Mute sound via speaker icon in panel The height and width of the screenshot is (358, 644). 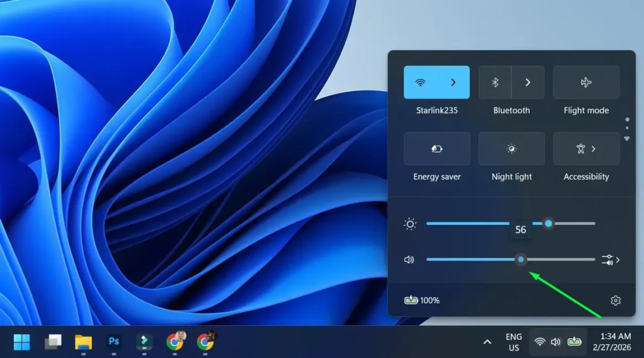pos(409,259)
